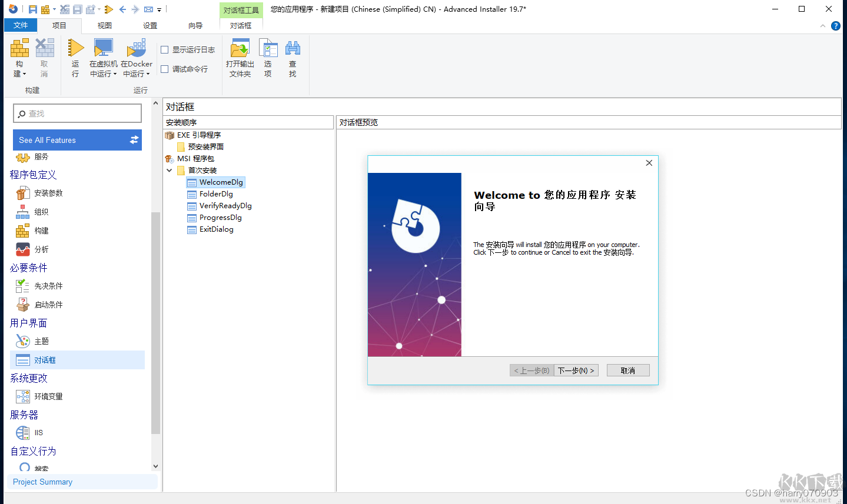The height and width of the screenshot is (504, 847).
Task: Open the 打开输出文件夹 output folder icon
Action: [239, 48]
